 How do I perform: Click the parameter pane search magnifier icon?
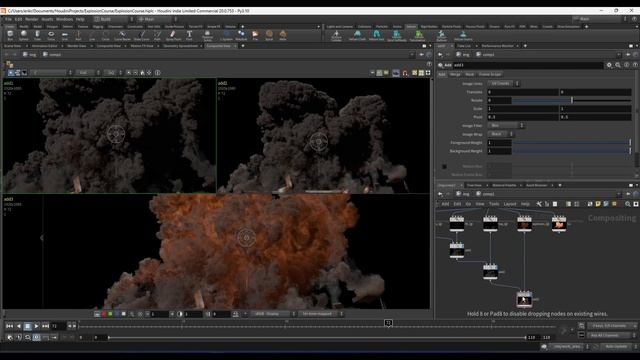point(618,65)
